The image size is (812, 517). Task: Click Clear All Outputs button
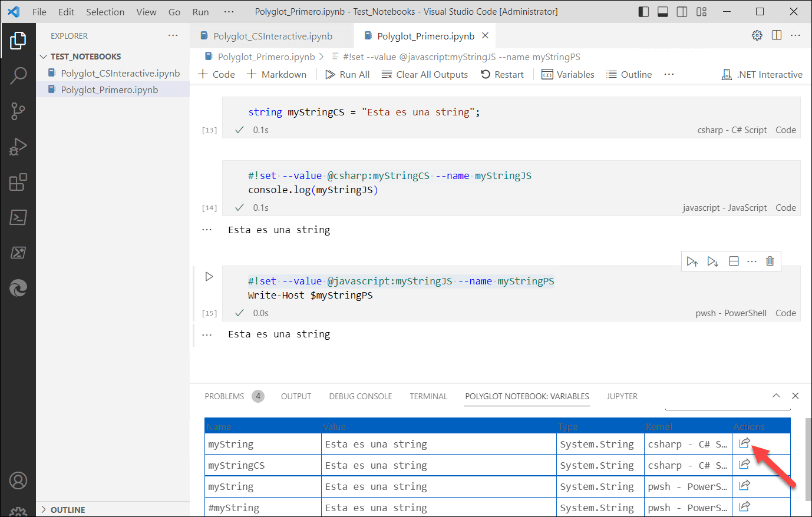(x=424, y=74)
